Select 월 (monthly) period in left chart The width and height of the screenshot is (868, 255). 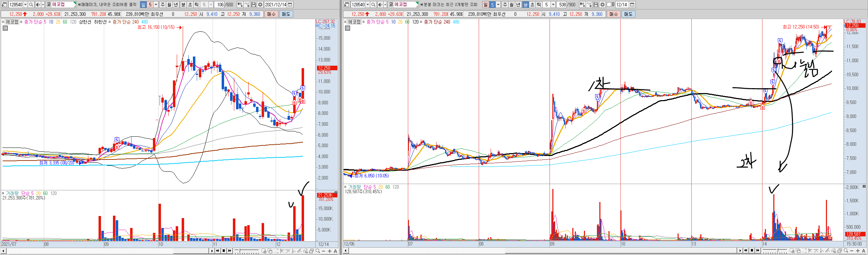[169, 5]
